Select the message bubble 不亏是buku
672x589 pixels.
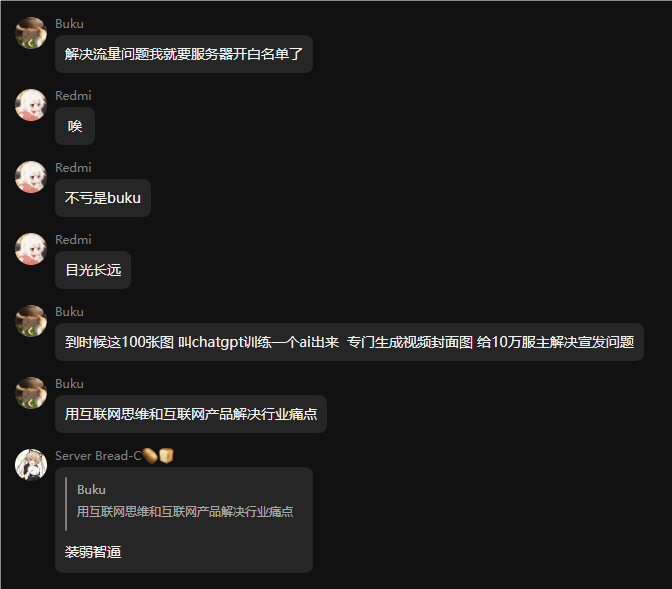coord(103,198)
